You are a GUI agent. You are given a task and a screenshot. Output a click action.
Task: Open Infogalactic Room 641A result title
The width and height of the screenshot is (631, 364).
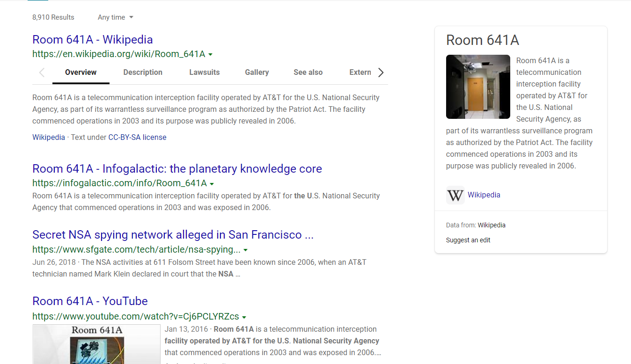(177, 168)
